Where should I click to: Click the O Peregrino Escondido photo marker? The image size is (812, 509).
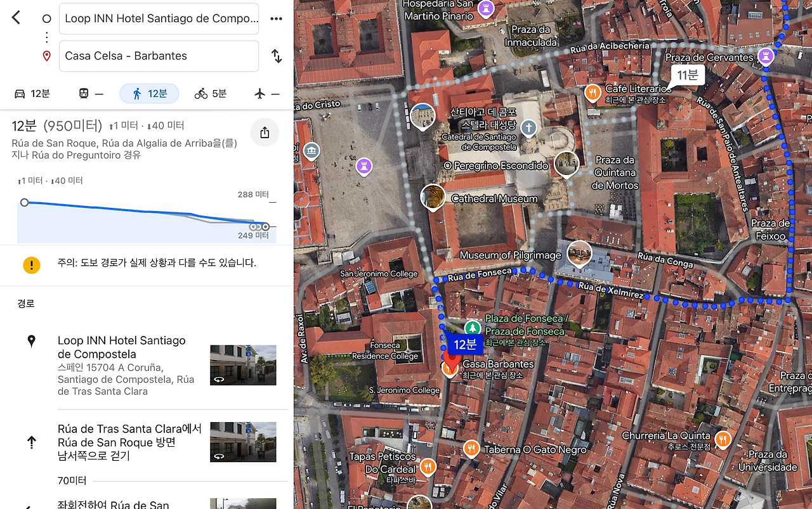(566, 164)
